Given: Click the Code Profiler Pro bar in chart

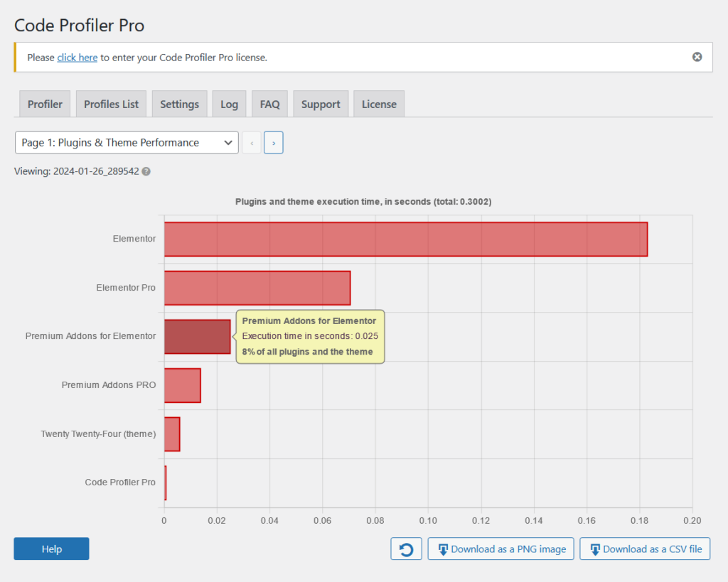Looking at the screenshot, I should click(x=165, y=483).
